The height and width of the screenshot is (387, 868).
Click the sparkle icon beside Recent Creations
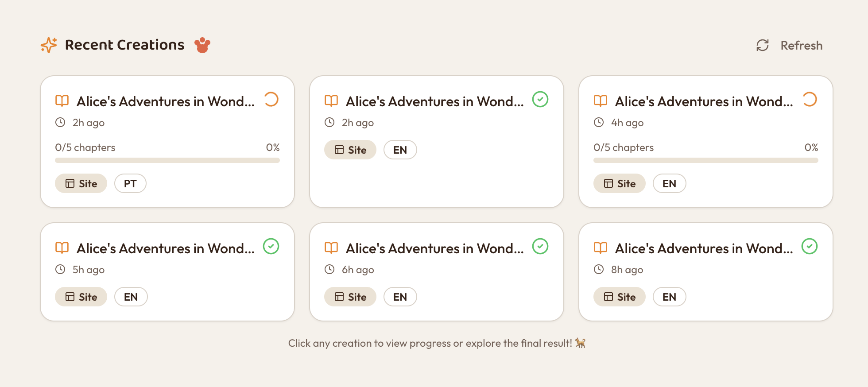tap(49, 45)
